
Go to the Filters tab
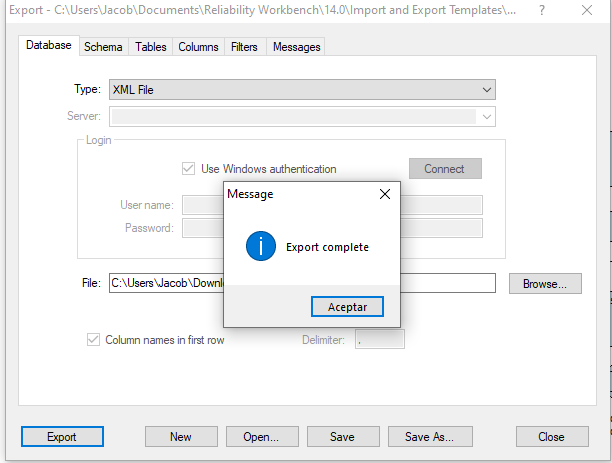pyautogui.click(x=244, y=47)
